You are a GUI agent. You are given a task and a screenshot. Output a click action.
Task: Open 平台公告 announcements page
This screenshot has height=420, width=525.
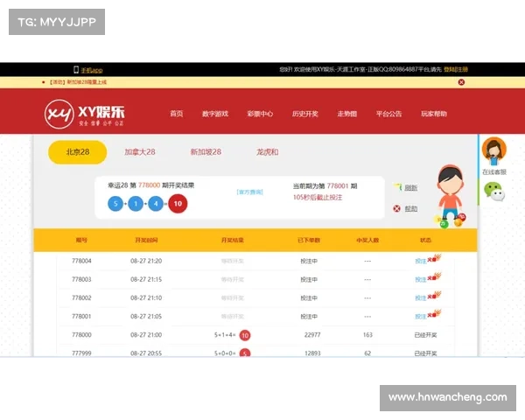point(388,114)
